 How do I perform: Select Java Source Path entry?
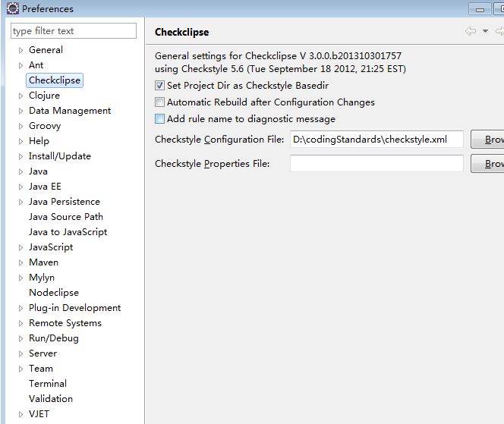(x=65, y=217)
